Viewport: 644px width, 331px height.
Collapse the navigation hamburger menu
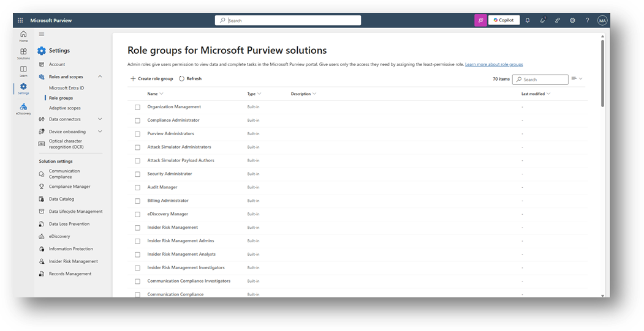42,34
